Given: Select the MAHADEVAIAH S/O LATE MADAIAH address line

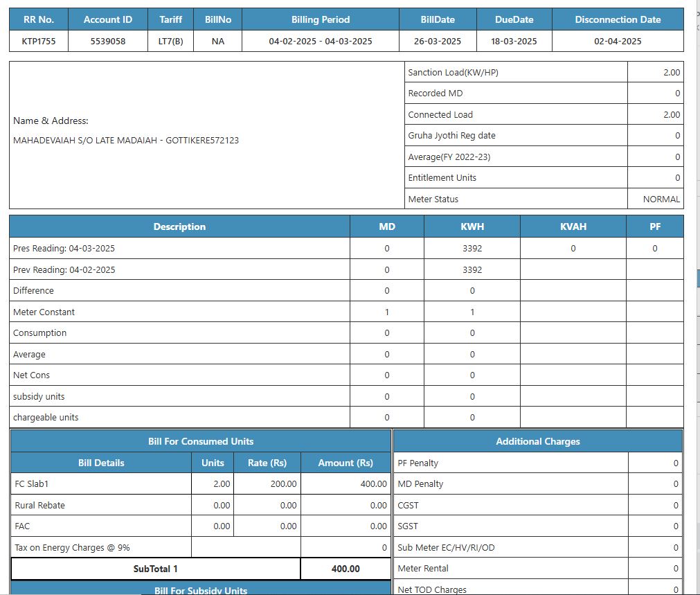Looking at the screenshot, I should point(126,140).
